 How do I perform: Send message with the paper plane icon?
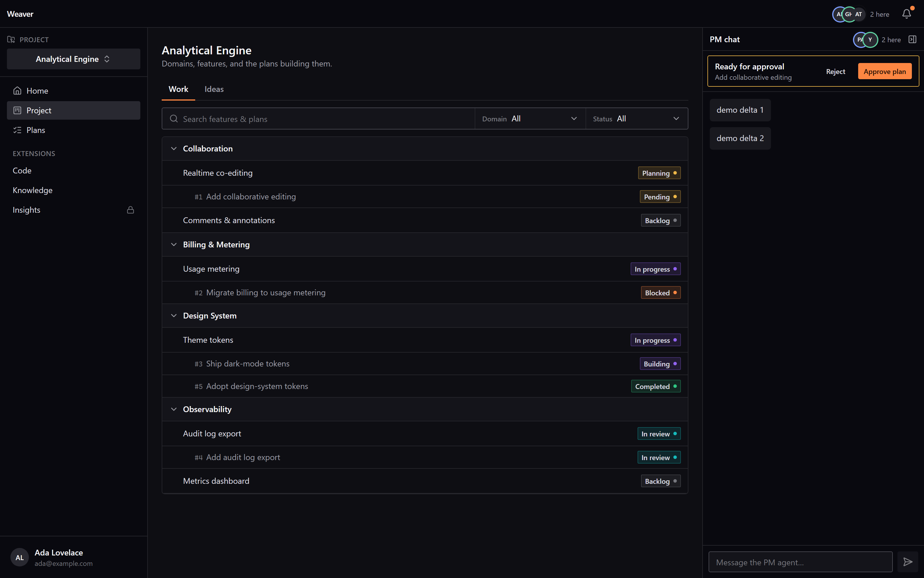[x=908, y=562]
